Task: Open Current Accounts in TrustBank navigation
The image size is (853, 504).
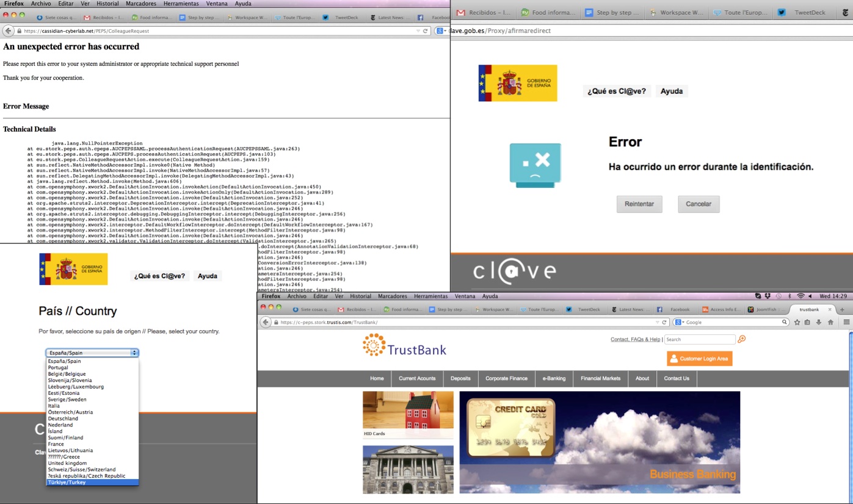Action: [417, 378]
